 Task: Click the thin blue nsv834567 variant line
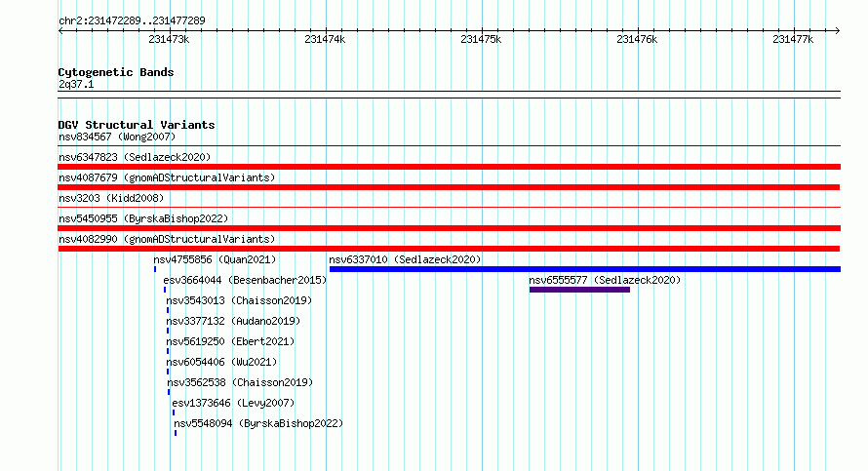[449, 146]
